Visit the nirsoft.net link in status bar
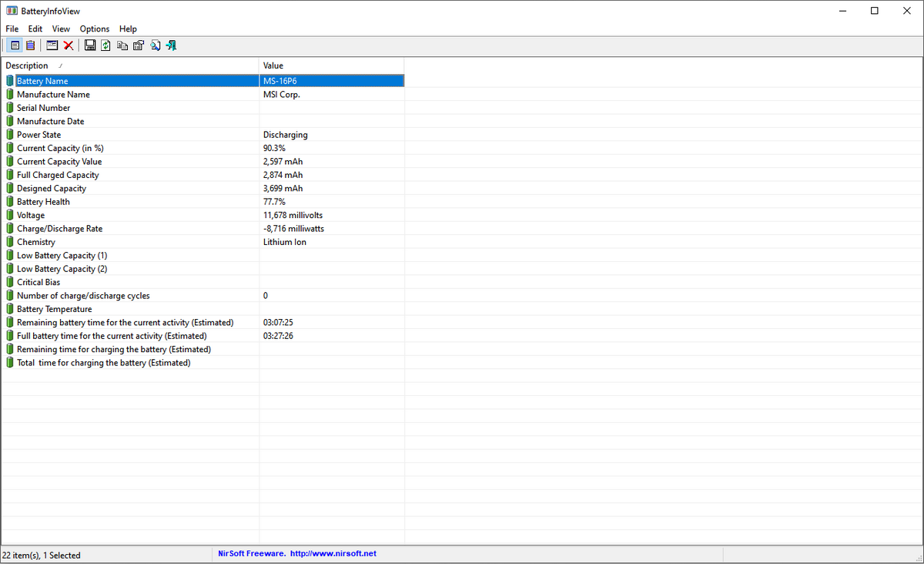The height and width of the screenshot is (564, 924). [x=333, y=553]
